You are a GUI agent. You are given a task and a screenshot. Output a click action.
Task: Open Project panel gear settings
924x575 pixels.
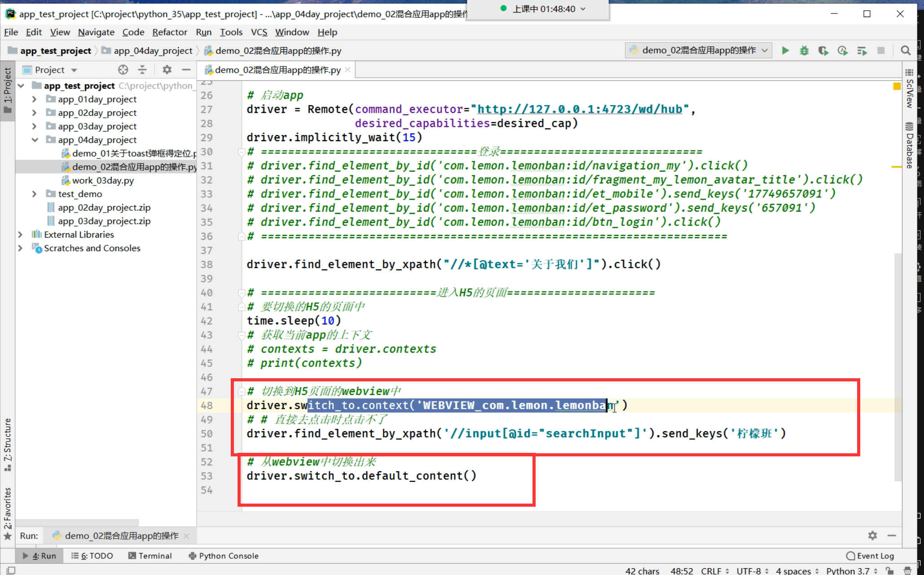click(167, 70)
